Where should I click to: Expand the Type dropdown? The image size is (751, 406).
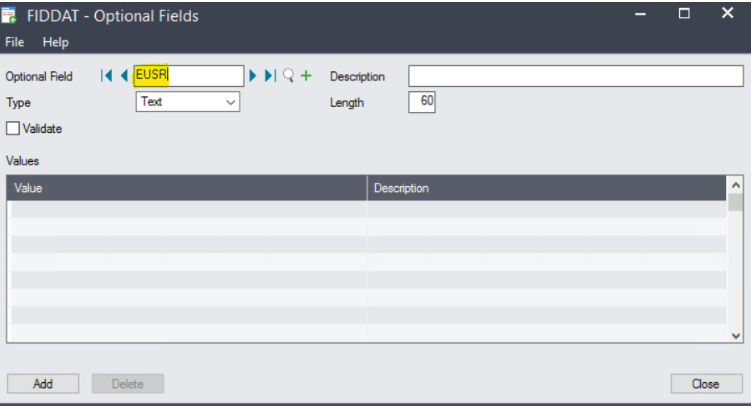click(x=231, y=102)
